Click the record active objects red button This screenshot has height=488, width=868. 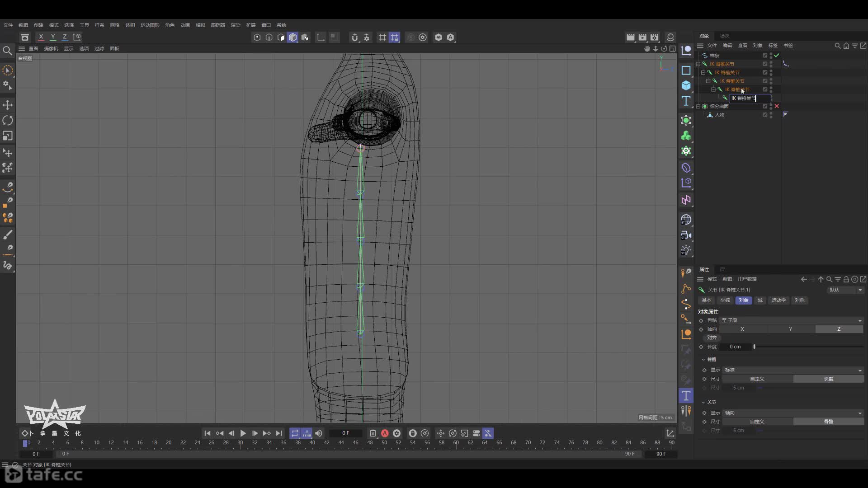pos(385,433)
